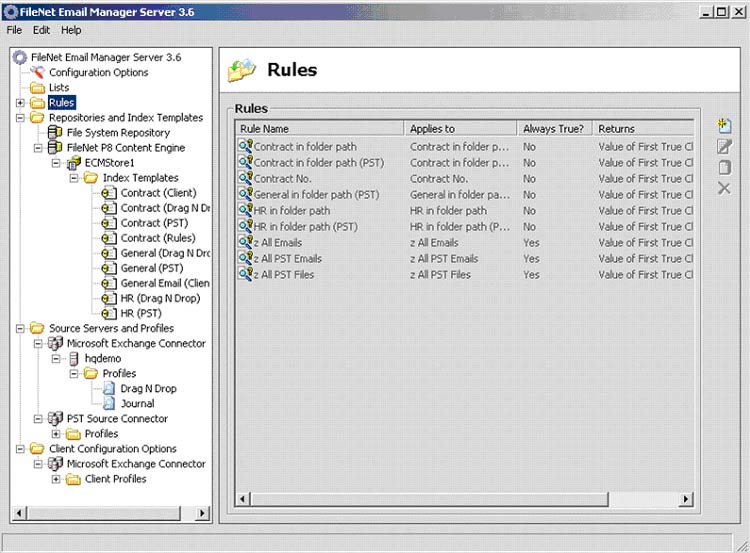This screenshot has height=553, width=750.
Task: Collapse FileNet P8 Content Engine node
Action: (x=38, y=148)
